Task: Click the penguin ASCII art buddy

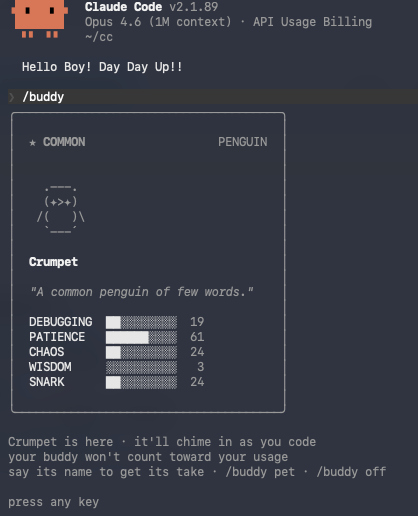Action: click(61, 210)
